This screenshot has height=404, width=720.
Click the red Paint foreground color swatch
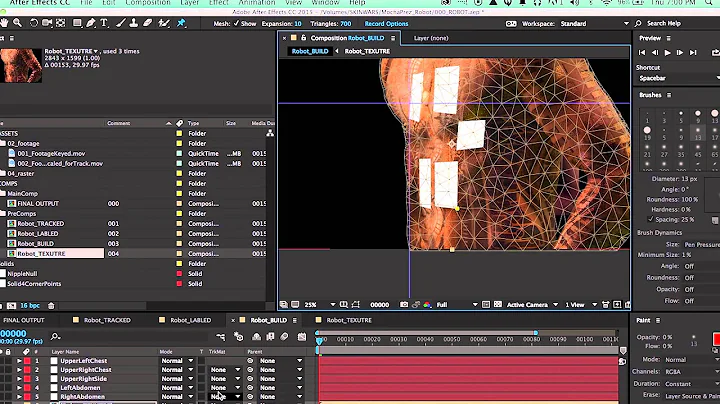716,339
